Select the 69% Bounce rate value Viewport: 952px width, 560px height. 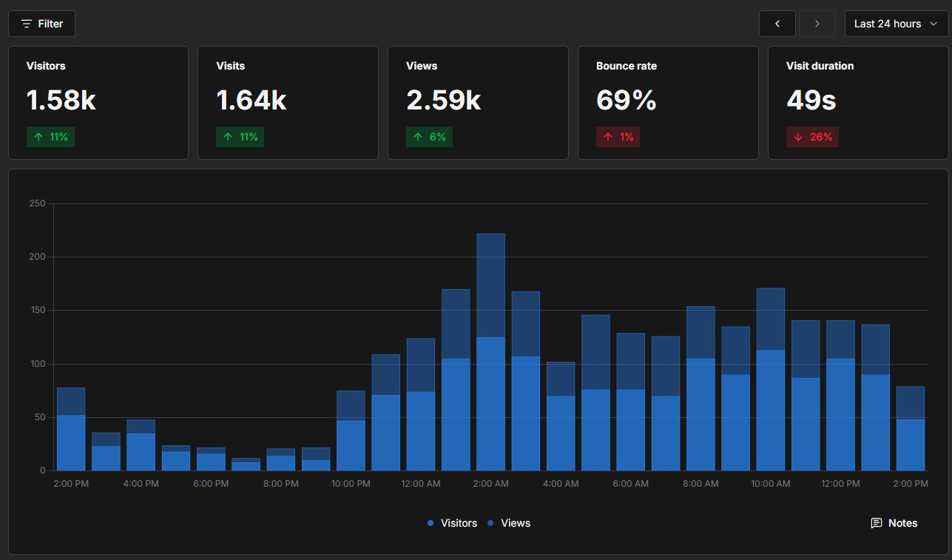[x=627, y=100]
